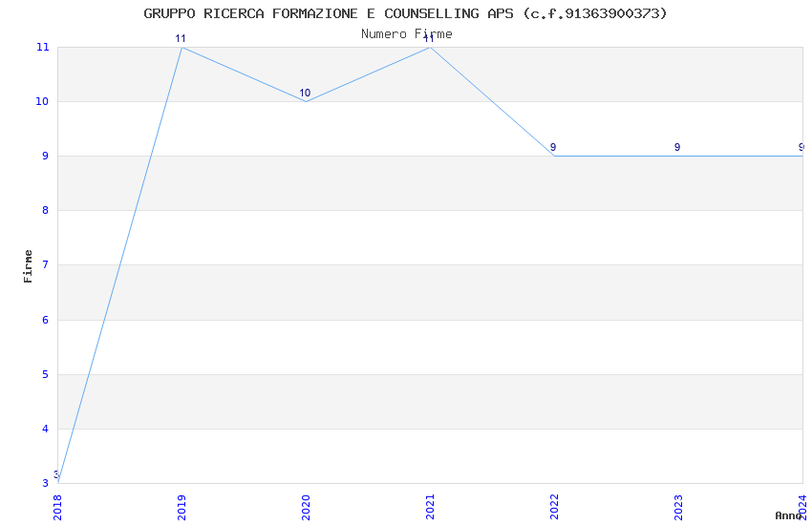812x525 pixels.
Task: Click the y-axis tick label 5
Action: [46, 374]
